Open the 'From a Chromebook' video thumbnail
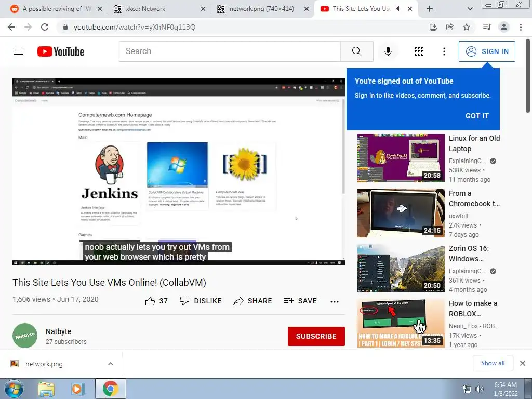 [x=401, y=213]
